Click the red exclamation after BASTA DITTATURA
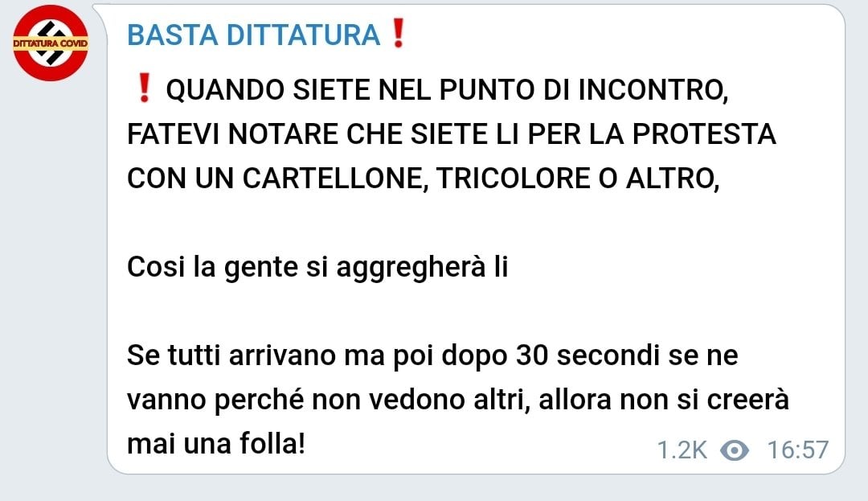Image resolution: width=868 pixels, height=501 pixels. click(x=398, y=33)
